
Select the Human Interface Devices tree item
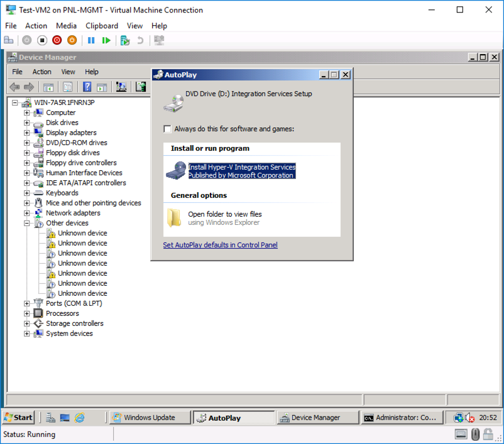tap(84, 173)
